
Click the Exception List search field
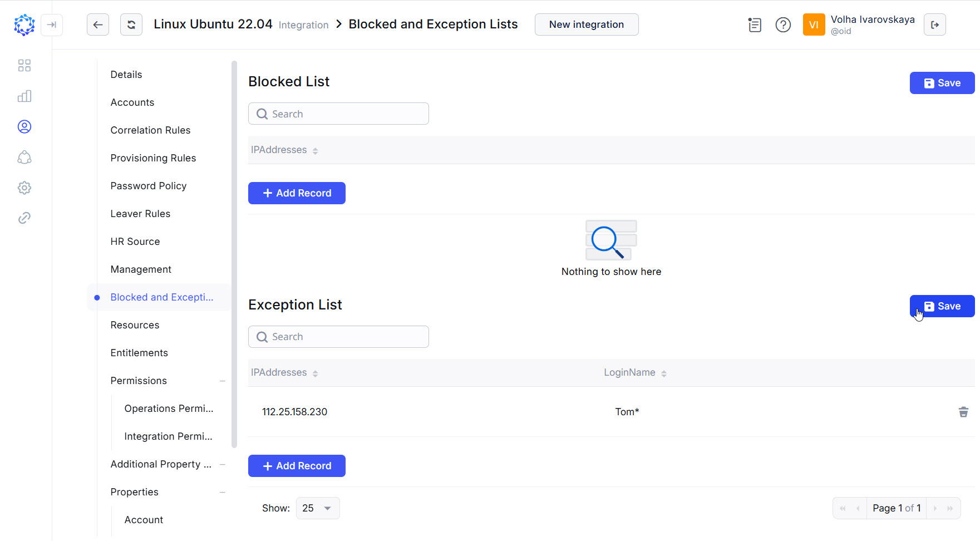coord(338,337)
